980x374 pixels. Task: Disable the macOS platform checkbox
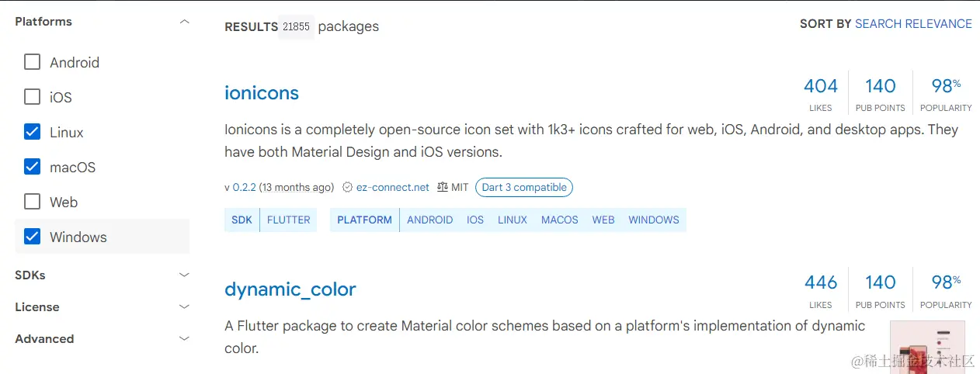pyautogui.click(x=32, y=167)
